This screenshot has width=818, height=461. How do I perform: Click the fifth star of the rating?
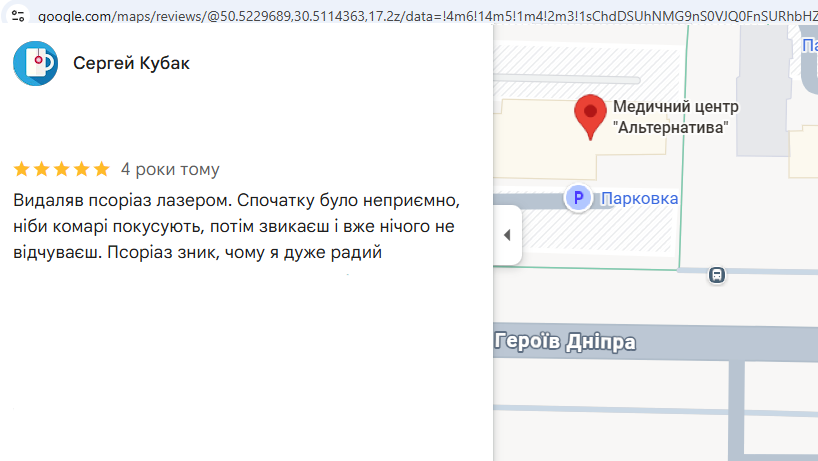click(102, 169)
